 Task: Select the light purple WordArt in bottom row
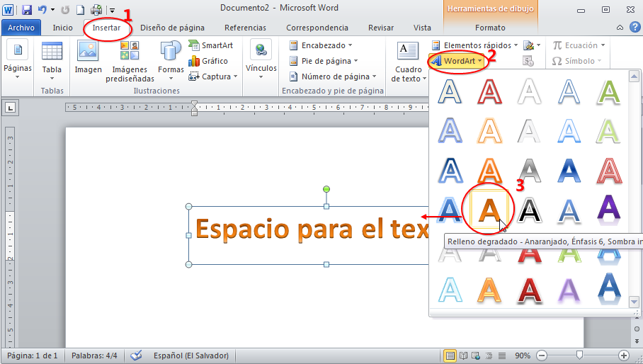569,290
